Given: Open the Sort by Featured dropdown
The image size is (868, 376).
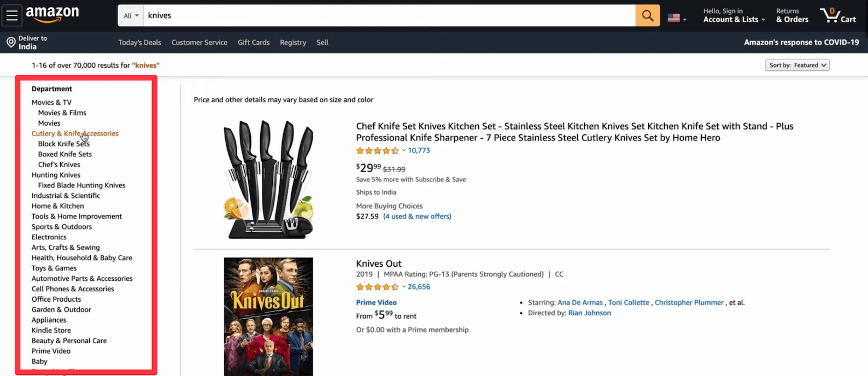Looking at the screenshot, I should coord(797,65).
